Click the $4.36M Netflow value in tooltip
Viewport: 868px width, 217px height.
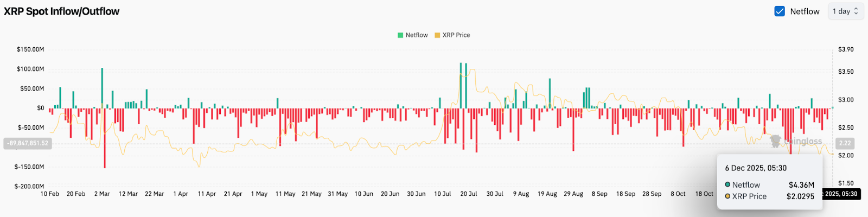[801, 185]
